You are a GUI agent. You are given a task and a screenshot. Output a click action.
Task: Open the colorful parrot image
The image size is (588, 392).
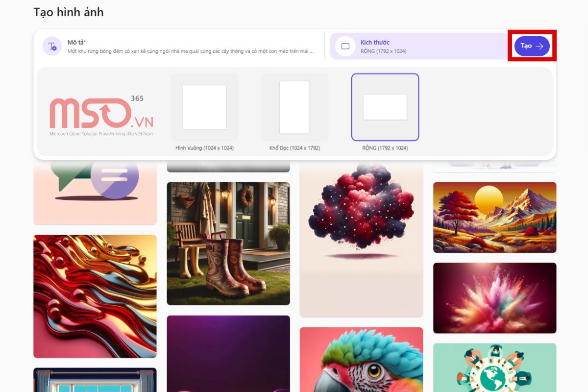[361, 360]
